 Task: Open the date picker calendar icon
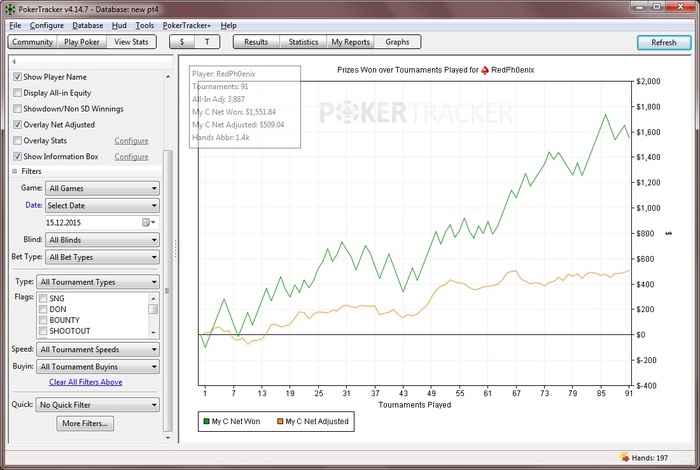(x=146, y=221)
